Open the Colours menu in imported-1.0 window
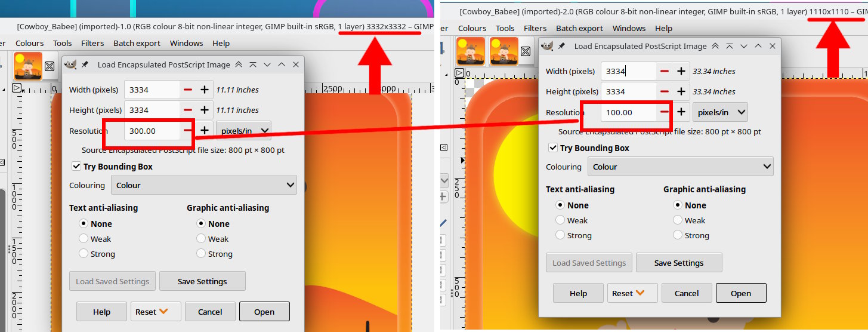The width and height of the screenshot is (868, 332). 29,43
